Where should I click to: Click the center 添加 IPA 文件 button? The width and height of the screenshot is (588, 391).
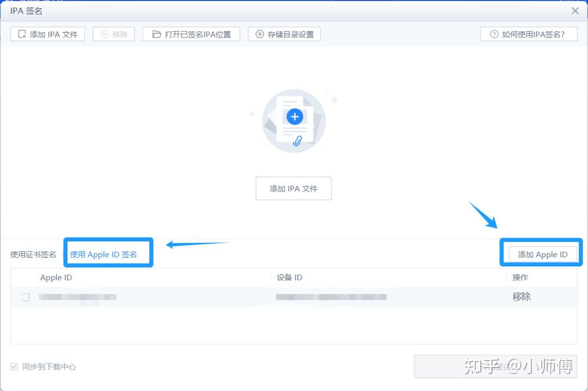[293, 188]
